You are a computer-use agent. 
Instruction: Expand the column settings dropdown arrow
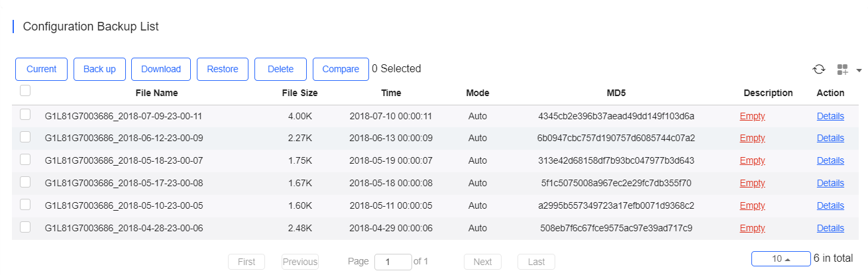(859, 70)
